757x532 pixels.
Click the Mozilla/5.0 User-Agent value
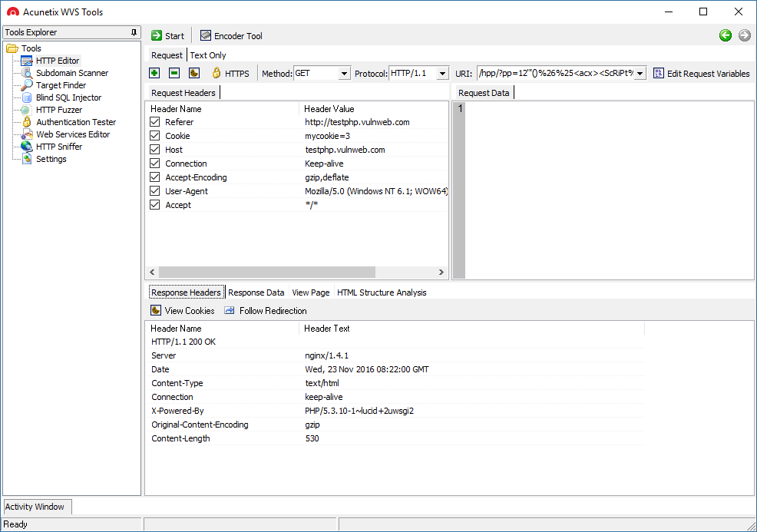[x=376, y=191]
